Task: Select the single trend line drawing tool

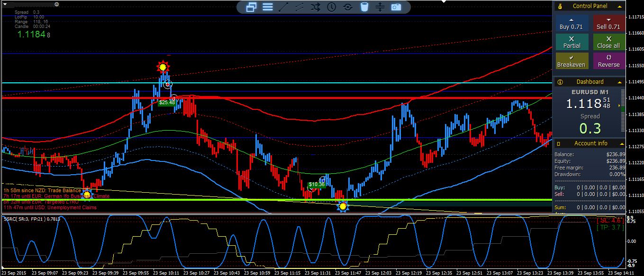Action: tap(283, 7)
